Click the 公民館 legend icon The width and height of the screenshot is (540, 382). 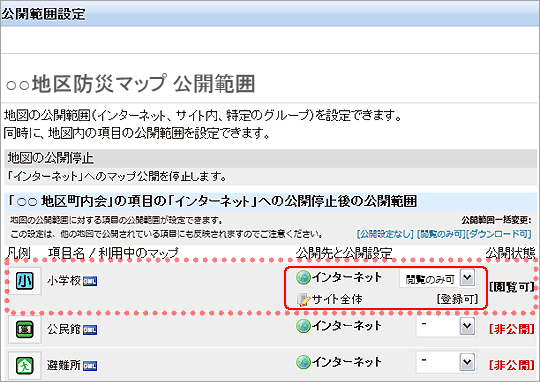pos(25,329)
